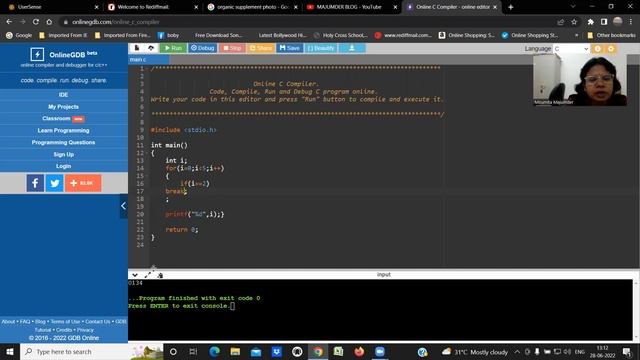
Task: Open Microsoft Edge from the taskbar
Action: (214, 351)
